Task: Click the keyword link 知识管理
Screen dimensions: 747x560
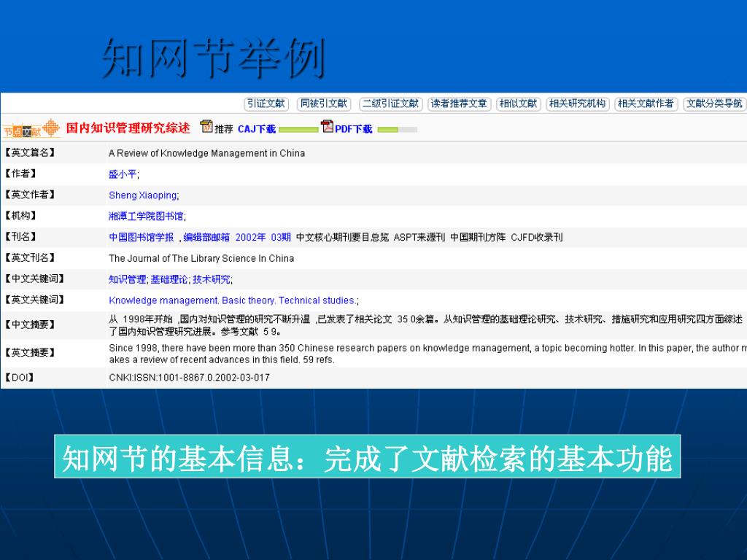Action: click(127, 279)
